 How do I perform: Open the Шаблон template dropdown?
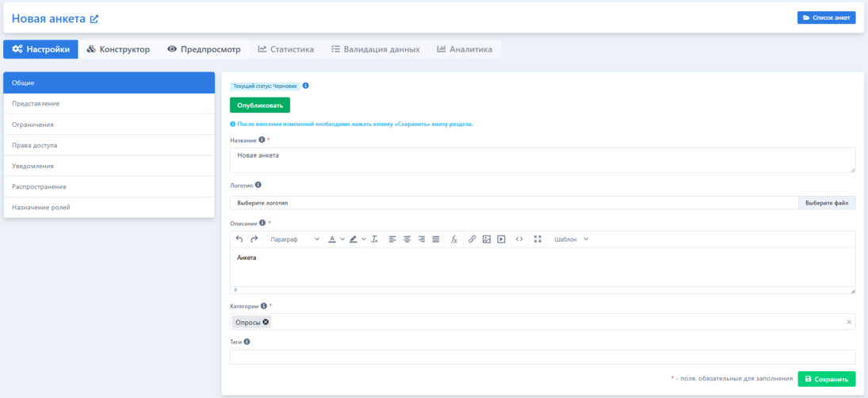tap(571, 239)
